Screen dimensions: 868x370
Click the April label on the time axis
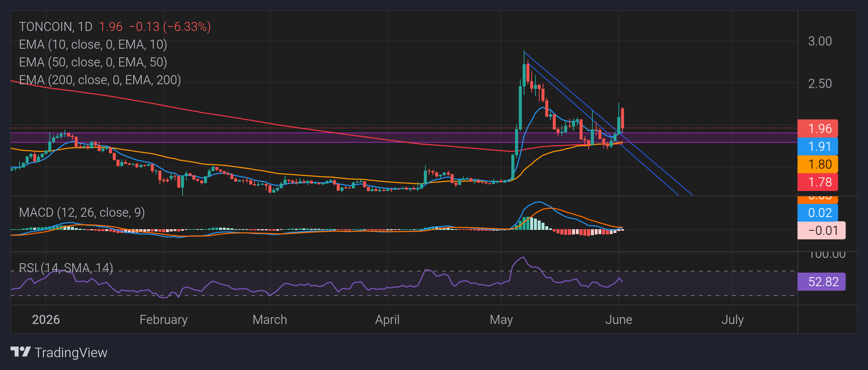(387, 320)
